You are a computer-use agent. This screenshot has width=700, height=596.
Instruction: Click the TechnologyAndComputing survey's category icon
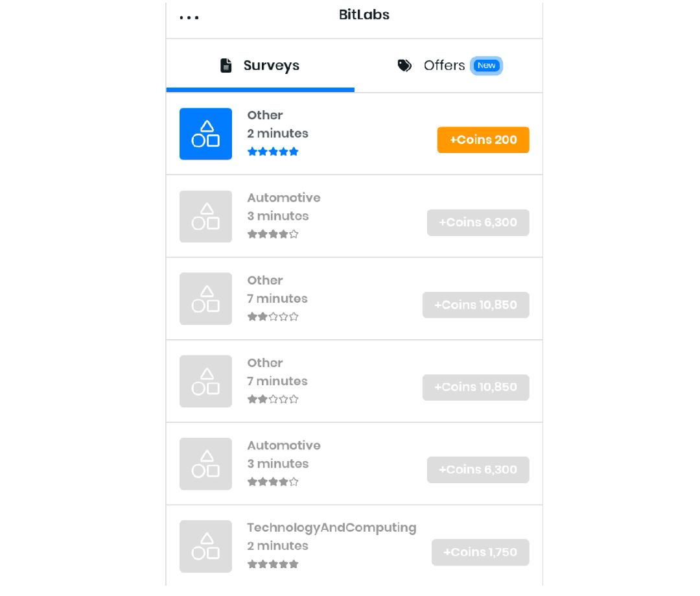click(206, 547)
